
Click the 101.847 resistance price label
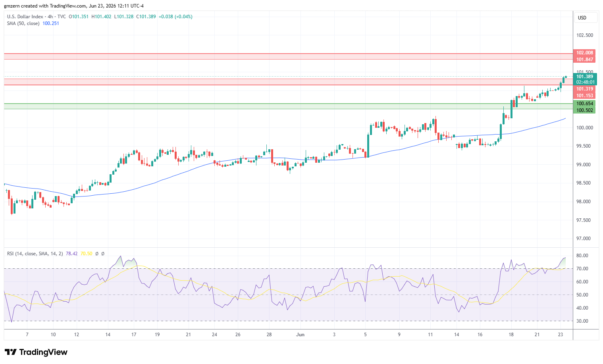(585, 60)
